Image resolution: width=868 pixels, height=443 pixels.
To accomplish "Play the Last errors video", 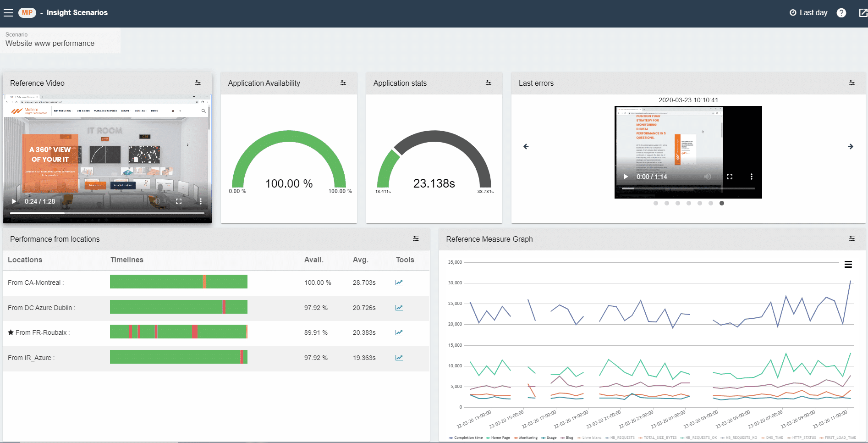I will (x=626, y=177).
